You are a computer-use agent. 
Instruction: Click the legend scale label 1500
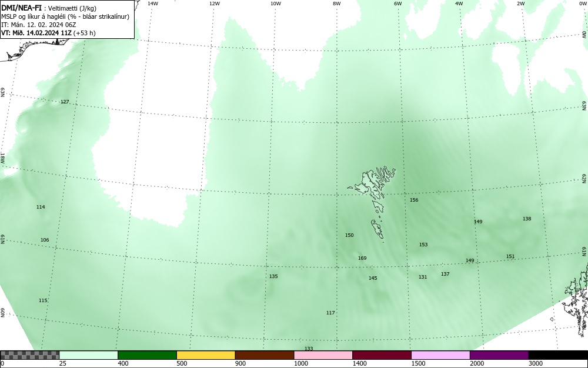(418, 363)
